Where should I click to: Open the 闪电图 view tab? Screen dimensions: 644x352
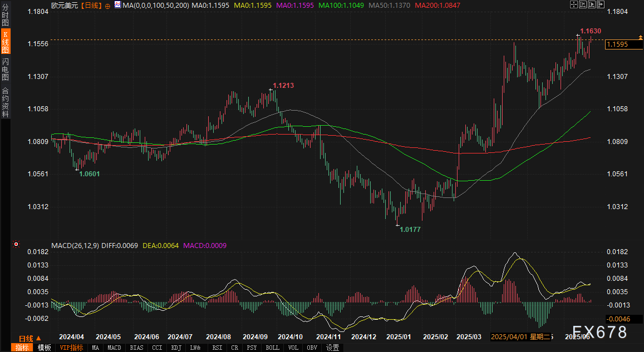tap(6, 70)
